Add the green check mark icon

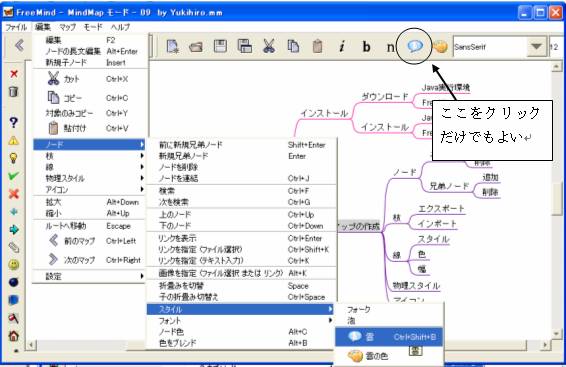13,176
